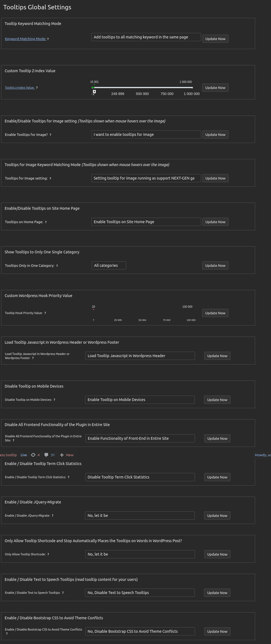Click the z-index slider handle
The width and height of the screenshot is (271, 644).
click(x=94, y=91)
